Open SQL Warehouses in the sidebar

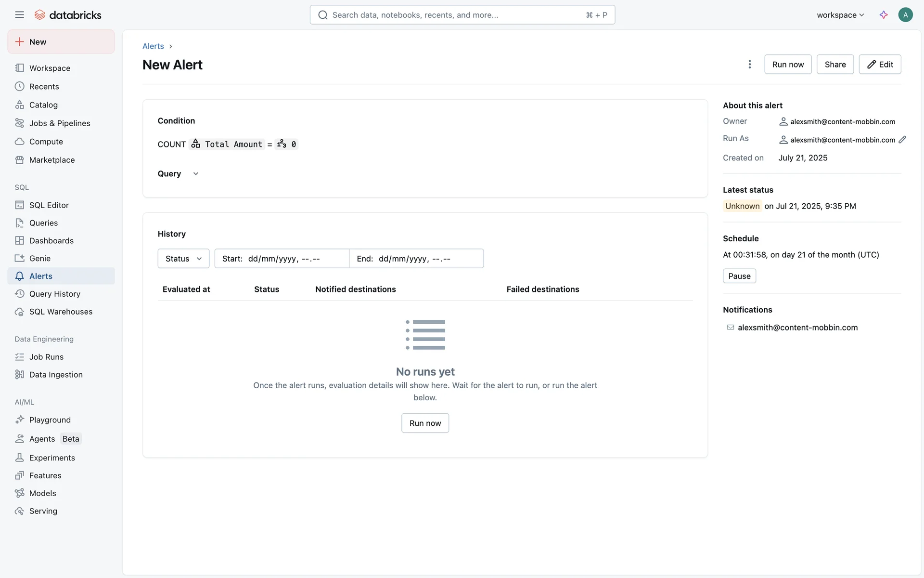click(x=61, y=312)
